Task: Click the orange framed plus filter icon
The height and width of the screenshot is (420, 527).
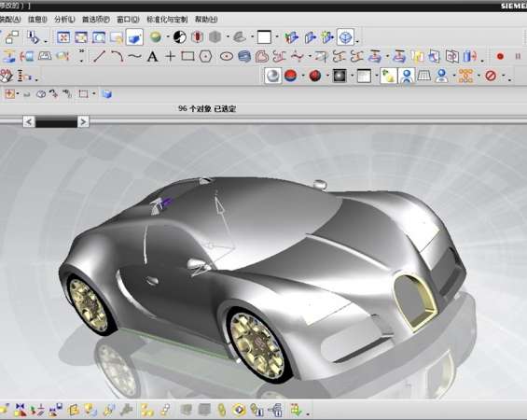Action: 9,94
